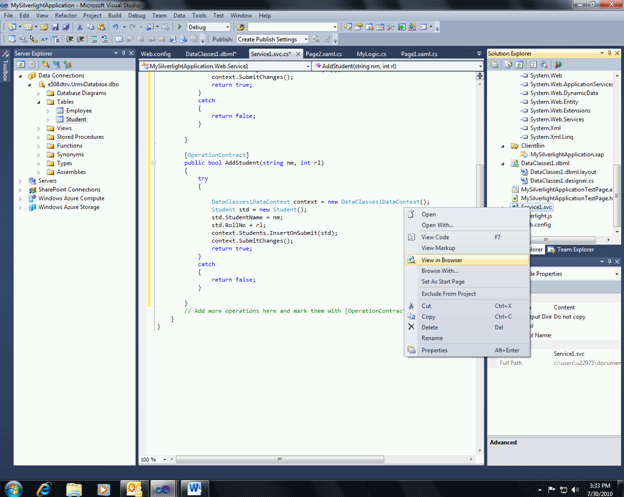
Task: Expand the Servers node
Action: click(x=18, y=181)
